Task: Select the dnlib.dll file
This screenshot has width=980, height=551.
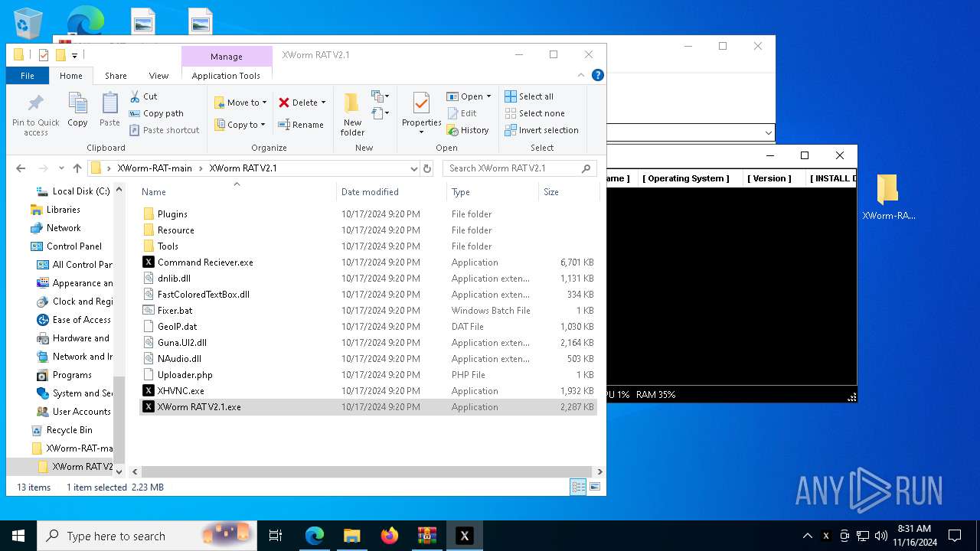Action: (x=174, y=279)
